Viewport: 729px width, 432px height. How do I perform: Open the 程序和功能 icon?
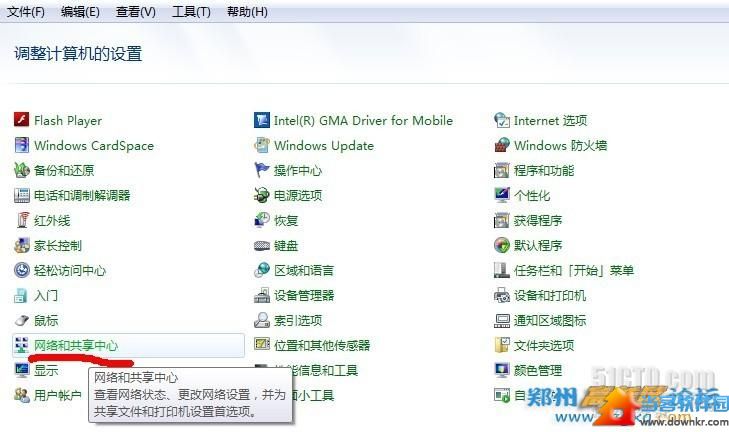coord(502,170)
